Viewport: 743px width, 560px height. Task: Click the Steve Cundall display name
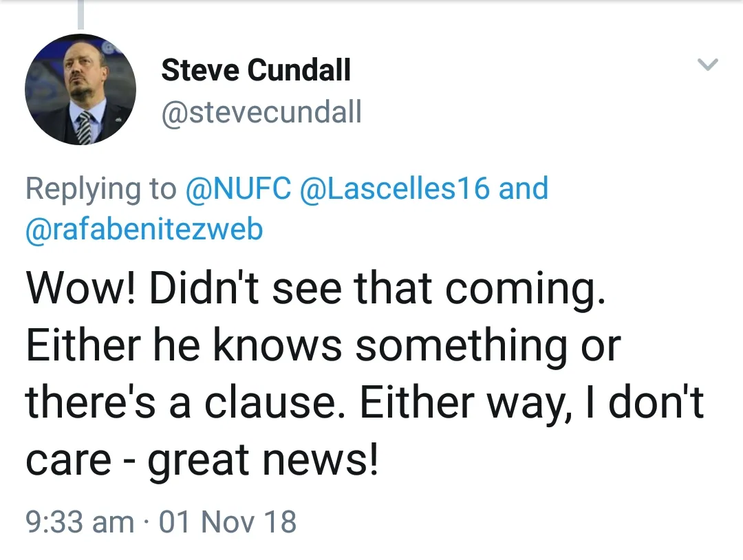255,70
